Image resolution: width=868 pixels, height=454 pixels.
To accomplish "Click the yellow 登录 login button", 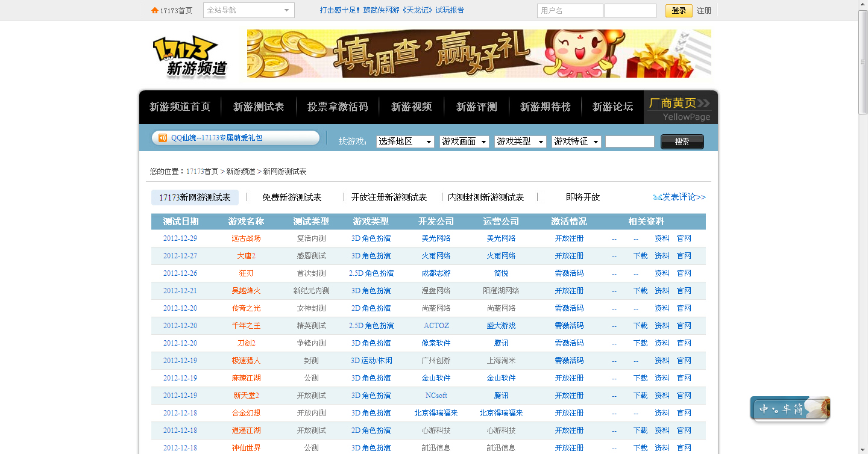I will tap(679, 10).
